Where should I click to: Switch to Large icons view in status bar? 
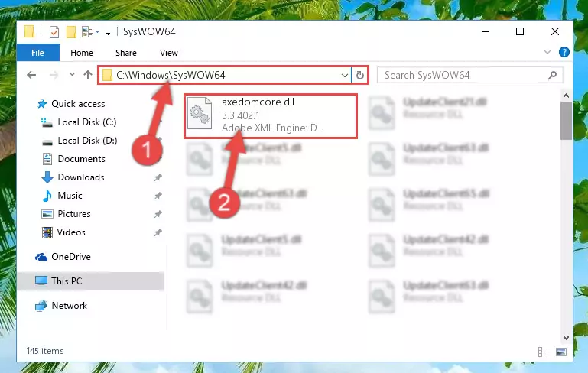[561, 352]
